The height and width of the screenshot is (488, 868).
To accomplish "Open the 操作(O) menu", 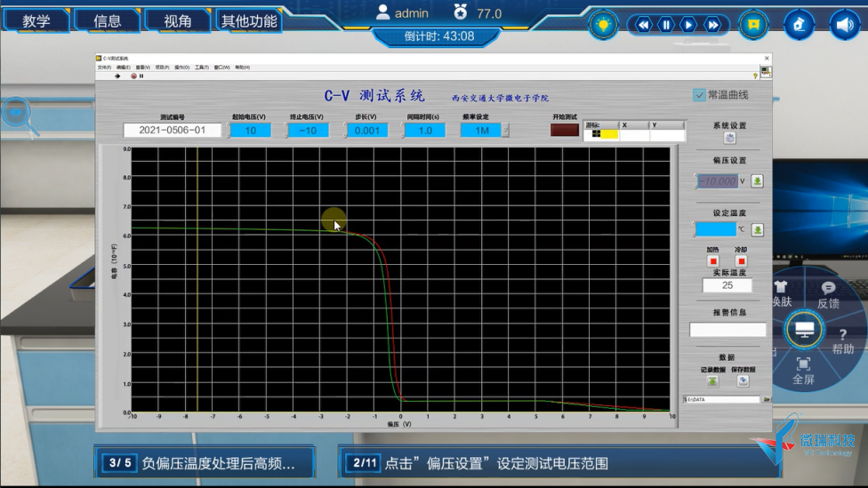I will click(x=182, y=68).
